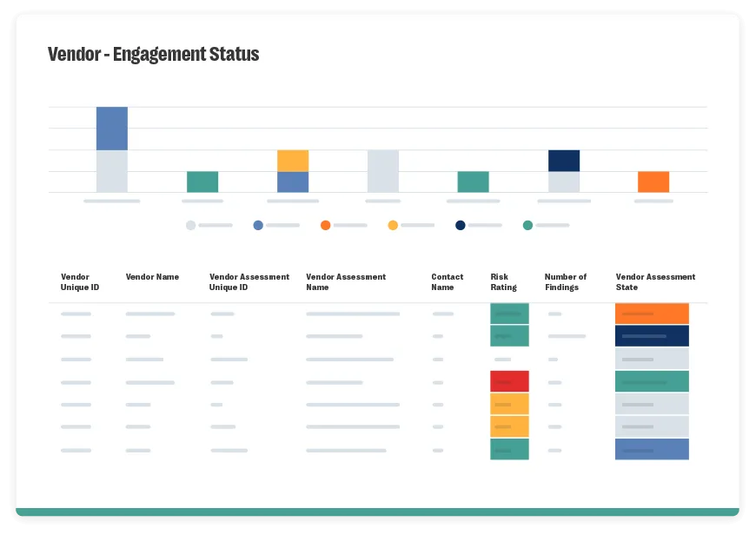The width and height of the screenshot is (756, 535).
Task: Toggle the blue legend series dot
Action: 258,226
